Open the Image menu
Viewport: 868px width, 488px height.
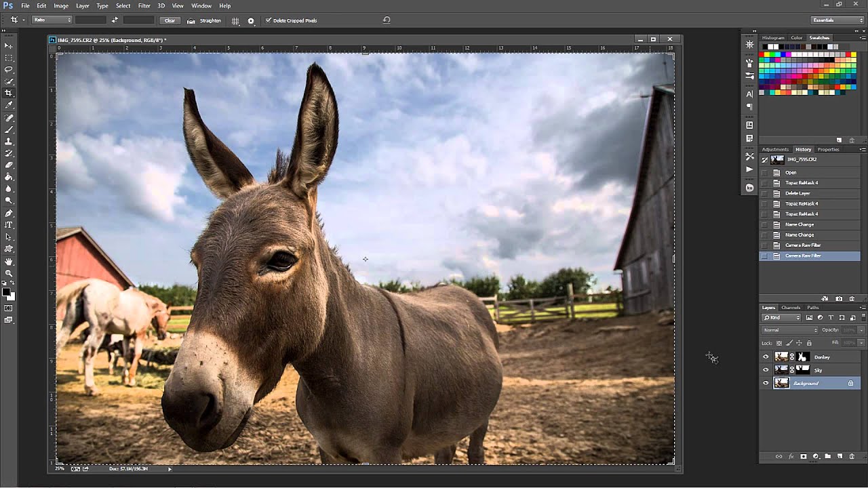click(61, 5)
